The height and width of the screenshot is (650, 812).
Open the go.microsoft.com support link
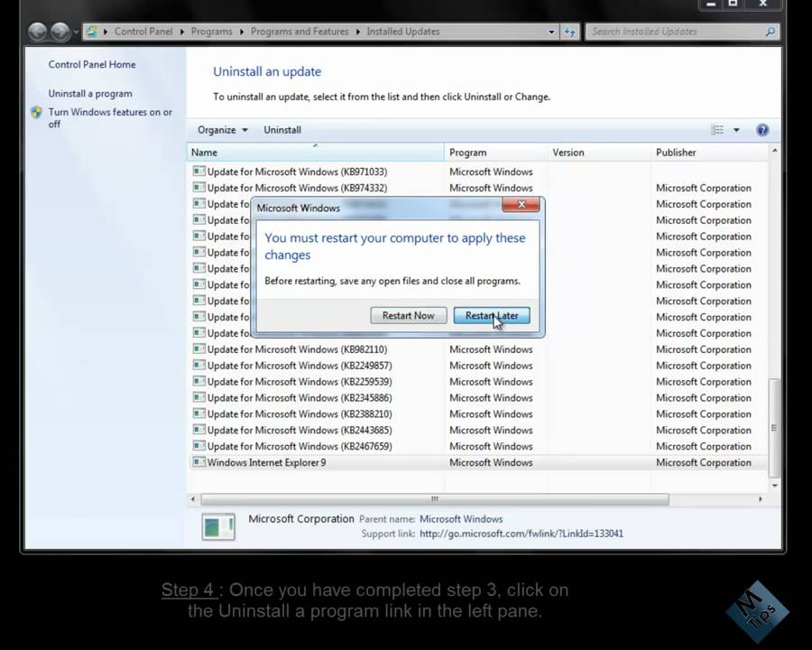(x=521, y=534)
